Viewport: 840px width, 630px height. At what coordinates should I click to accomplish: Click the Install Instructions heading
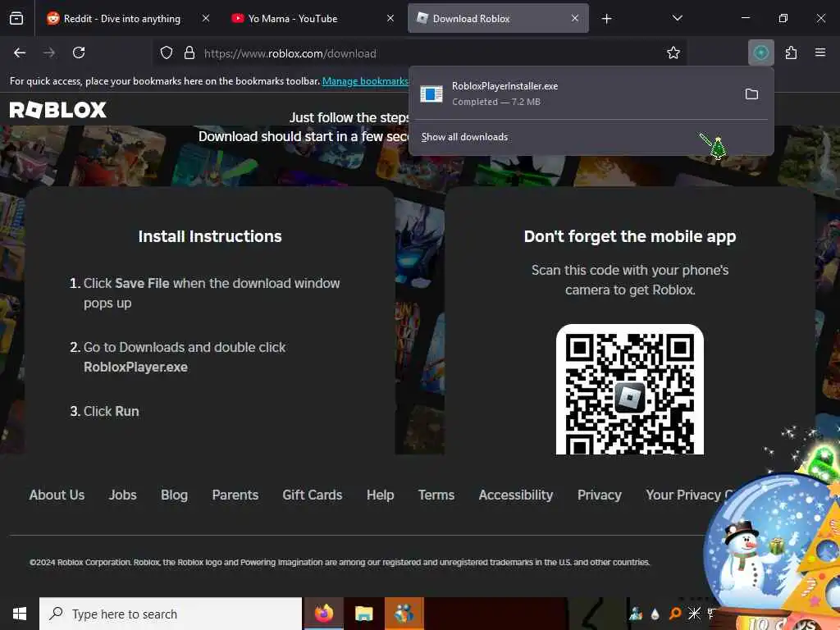tap(210, 237)
